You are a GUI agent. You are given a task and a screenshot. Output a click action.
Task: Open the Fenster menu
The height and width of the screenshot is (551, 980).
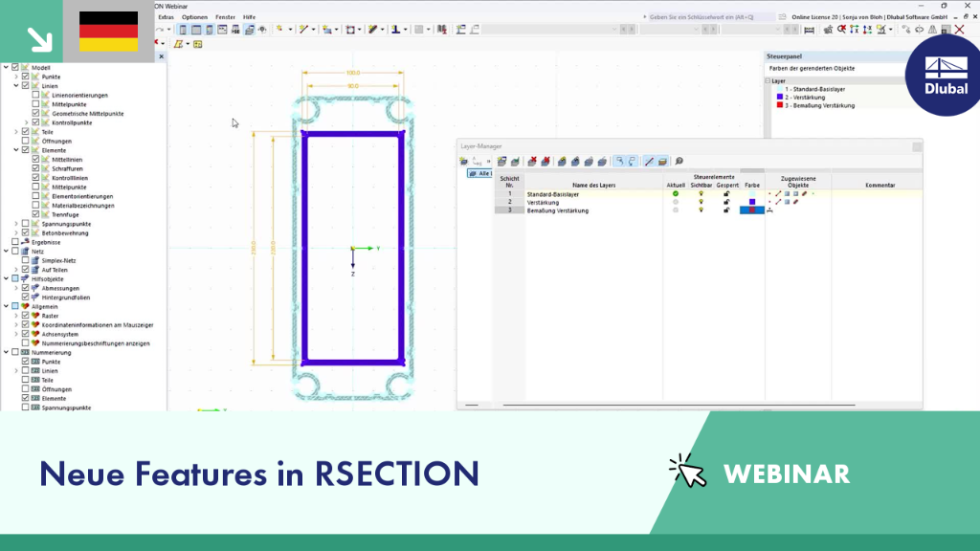click(x=225, y=17)
